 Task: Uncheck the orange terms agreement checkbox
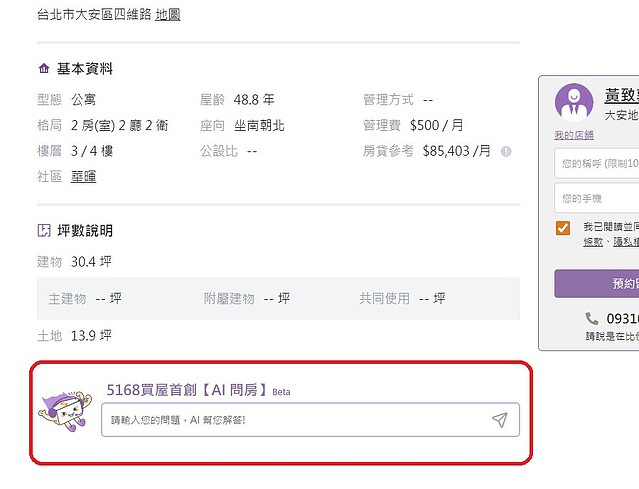click(x=563, y=228)
